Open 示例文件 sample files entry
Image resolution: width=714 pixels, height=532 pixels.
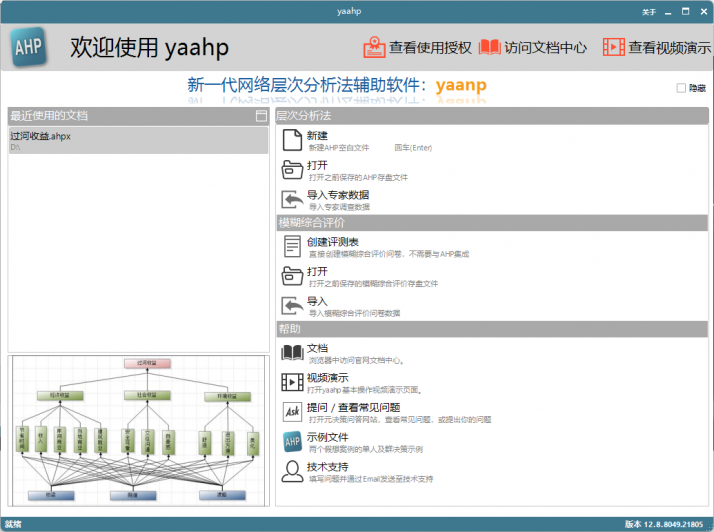327,437
